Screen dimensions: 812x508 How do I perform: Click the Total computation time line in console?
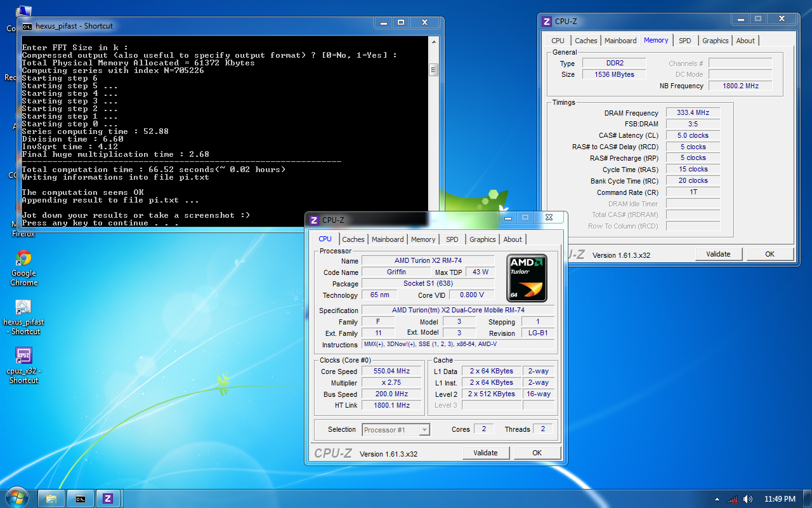(154, 170)
